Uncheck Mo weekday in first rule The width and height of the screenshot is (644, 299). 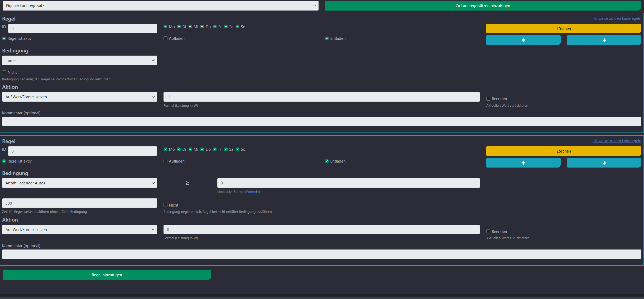pyautogui.click(x=166, y=27)
